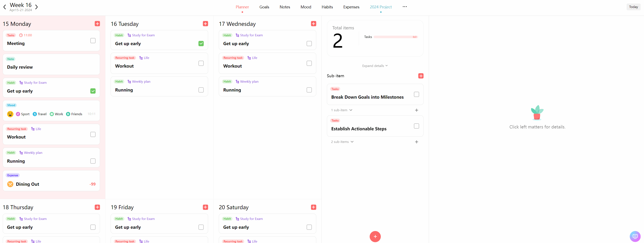Add item to 18 Thursday

[x=97, y=207]
